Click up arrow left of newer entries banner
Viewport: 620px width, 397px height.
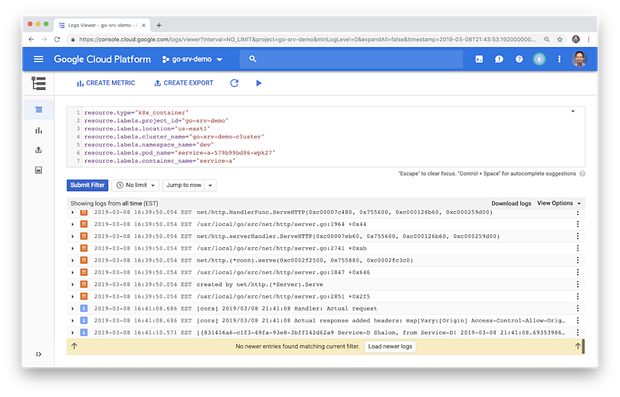point(74,346)
